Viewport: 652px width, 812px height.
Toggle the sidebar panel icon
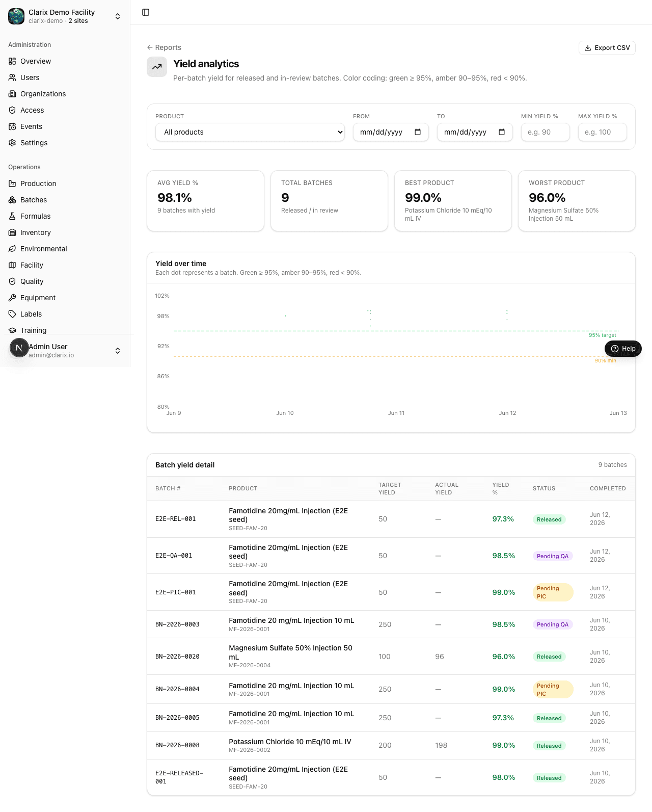(x=146, y=12)
